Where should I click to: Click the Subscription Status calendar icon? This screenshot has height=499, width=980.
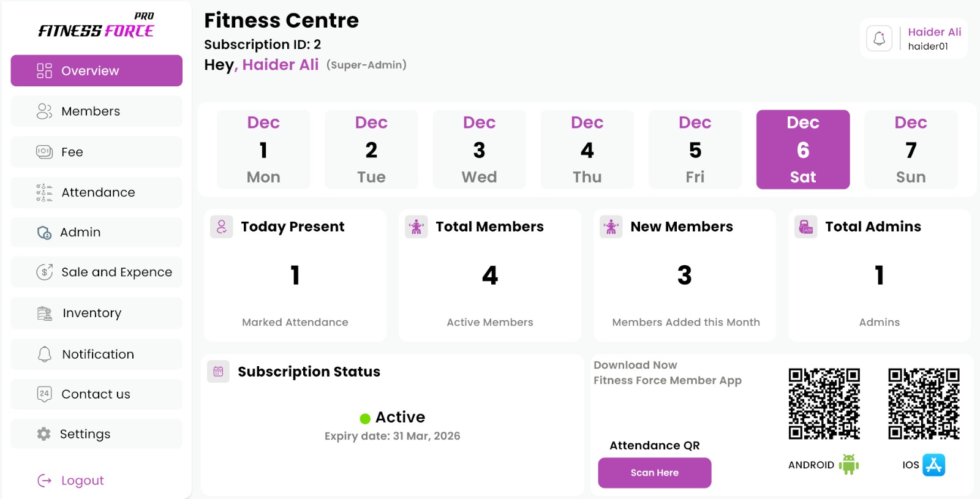coord(218,371)
